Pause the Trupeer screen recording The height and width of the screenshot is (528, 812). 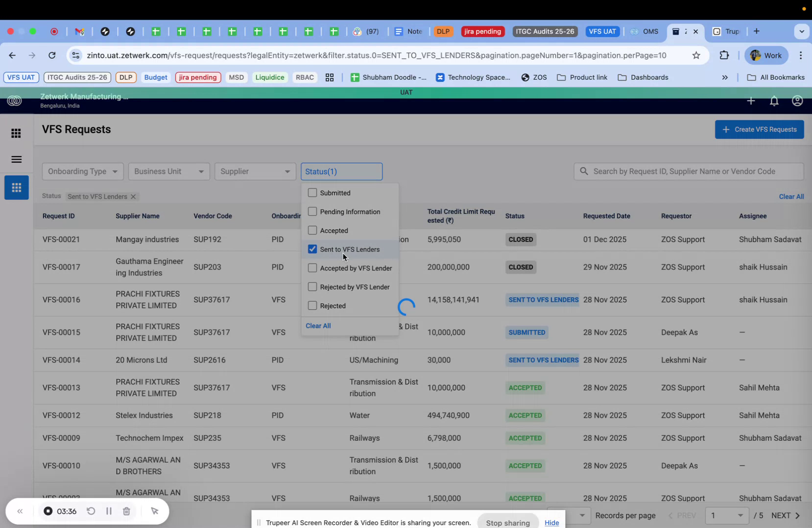tap(109, 511)
